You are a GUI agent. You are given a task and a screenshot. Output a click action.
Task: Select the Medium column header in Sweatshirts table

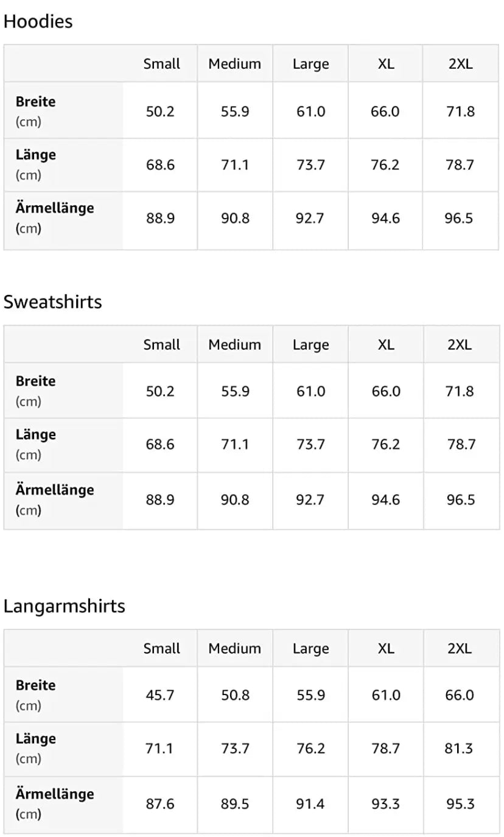point(234,344)
